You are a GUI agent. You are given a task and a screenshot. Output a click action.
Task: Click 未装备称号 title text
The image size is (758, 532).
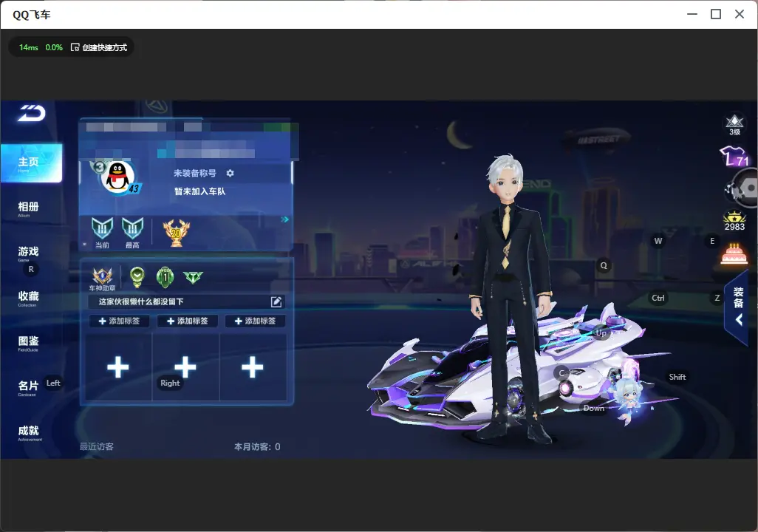coord(195,173)
